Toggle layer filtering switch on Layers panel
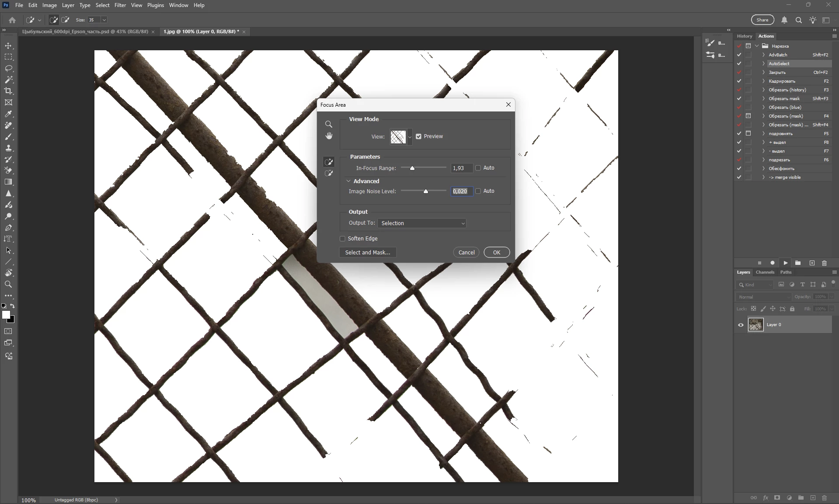Viewport: 839px width, 504px height. pyautogui.click(x=833, y=283)
